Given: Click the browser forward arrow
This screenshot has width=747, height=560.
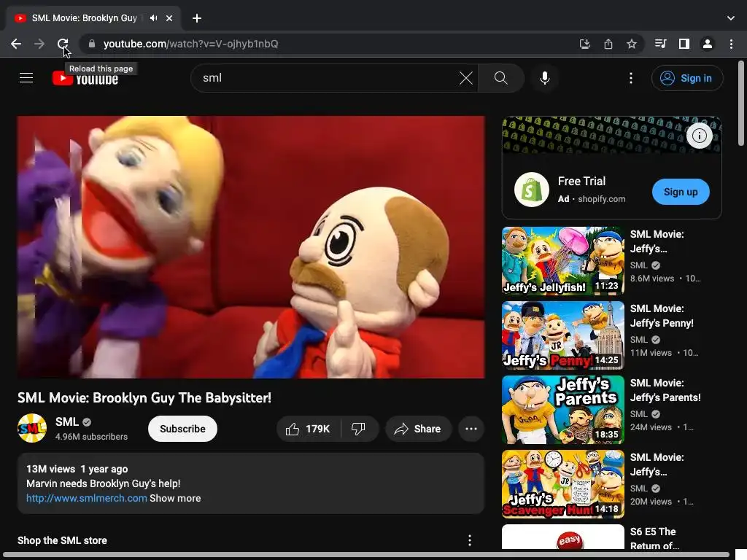Looking at the screenshot, I should pos(39,44).
